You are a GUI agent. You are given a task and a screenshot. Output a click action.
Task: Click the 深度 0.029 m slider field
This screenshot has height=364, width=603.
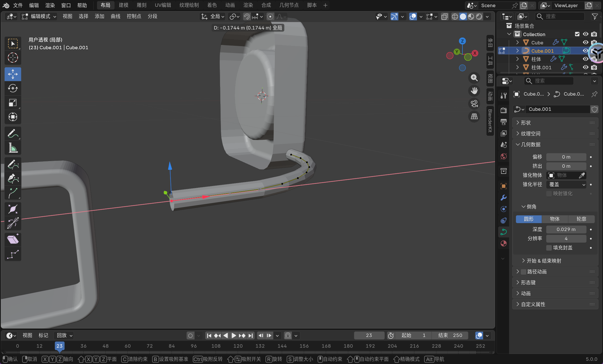(x=566, y=229)
